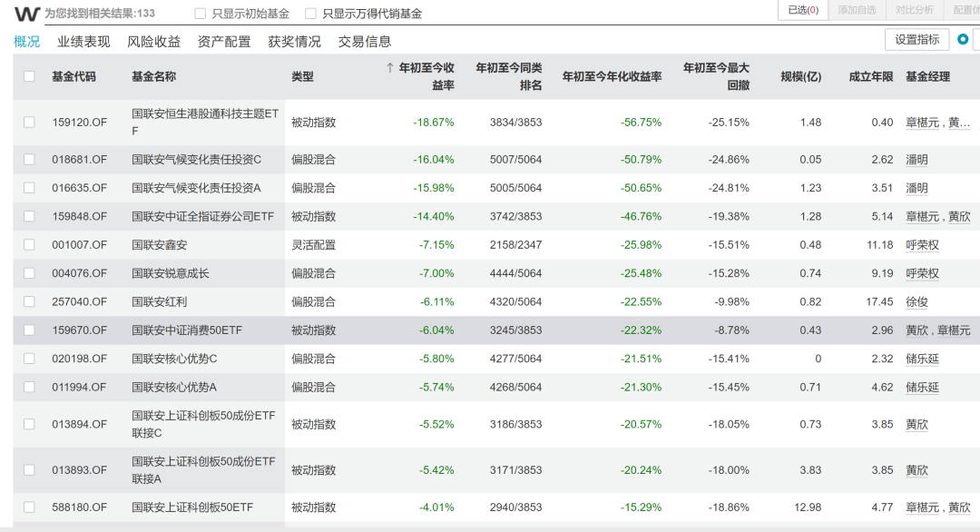Open fund manager 呼荣权 in 001007.OF row

click(923, 244)
